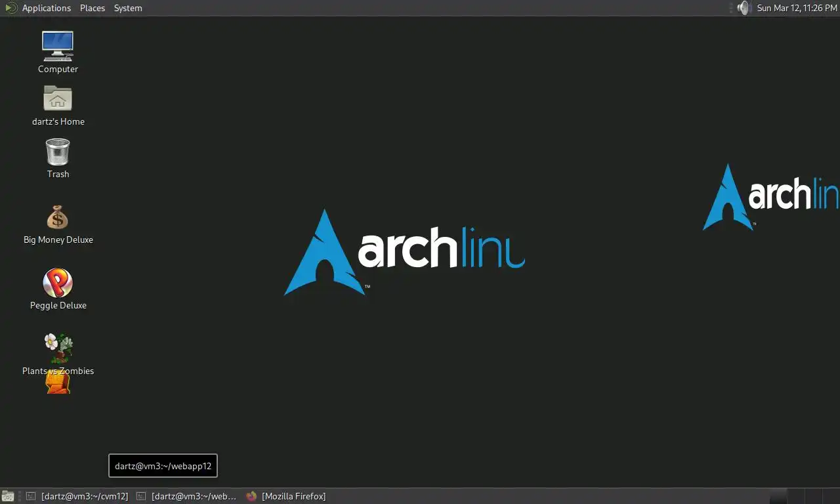
Task: Click the "Trash" label text
Action: pyautogui.click(x=58, y=174)
